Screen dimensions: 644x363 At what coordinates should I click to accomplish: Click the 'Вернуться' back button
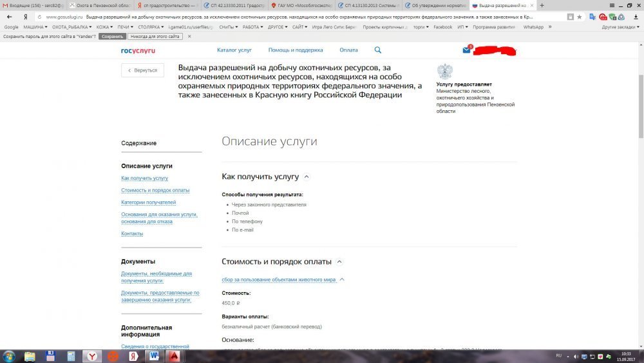142,70
